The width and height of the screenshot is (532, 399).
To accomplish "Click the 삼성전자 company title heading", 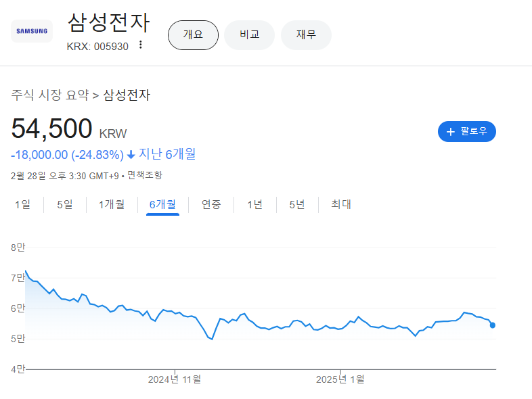I will [108, 23].
